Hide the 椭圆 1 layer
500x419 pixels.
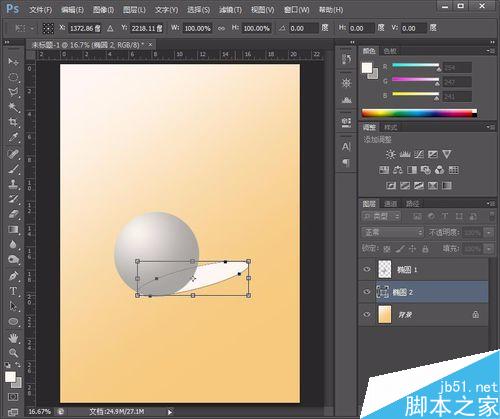click(367, 269)
